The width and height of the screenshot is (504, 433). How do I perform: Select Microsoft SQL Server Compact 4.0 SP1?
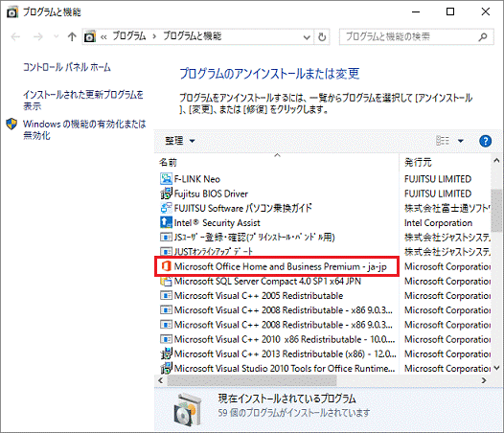coord(267,282)
